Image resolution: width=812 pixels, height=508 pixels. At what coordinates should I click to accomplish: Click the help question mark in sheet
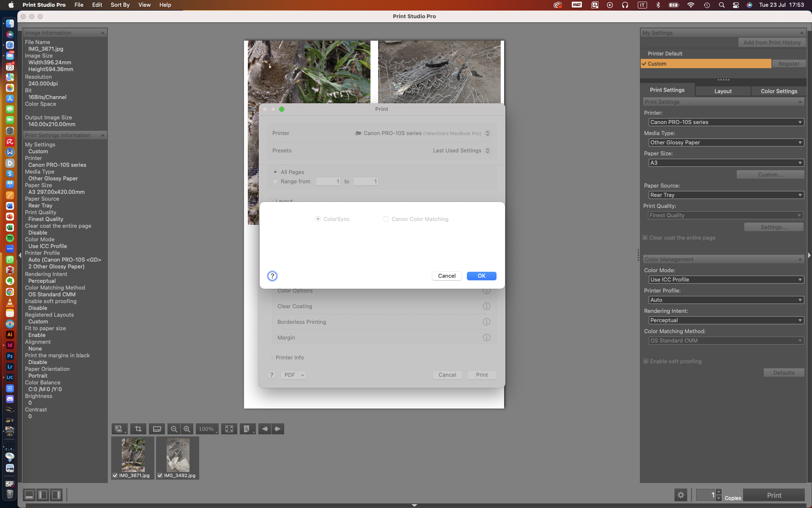tap(272, 276)
